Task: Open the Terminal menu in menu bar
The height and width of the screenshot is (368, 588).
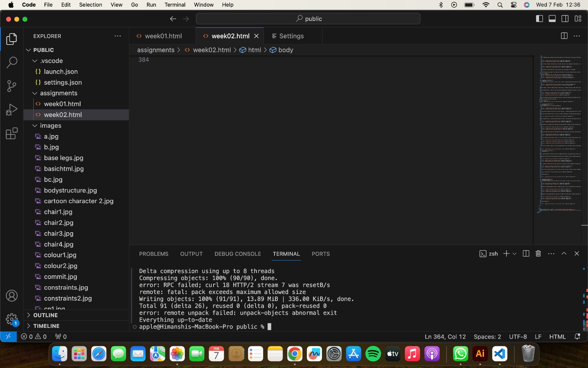Action: tap(175, 5)
